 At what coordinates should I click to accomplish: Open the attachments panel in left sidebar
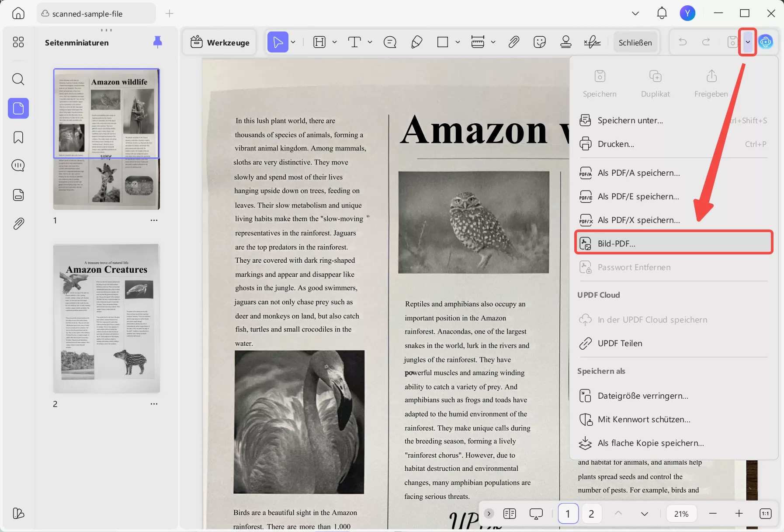tap(18, 224)
